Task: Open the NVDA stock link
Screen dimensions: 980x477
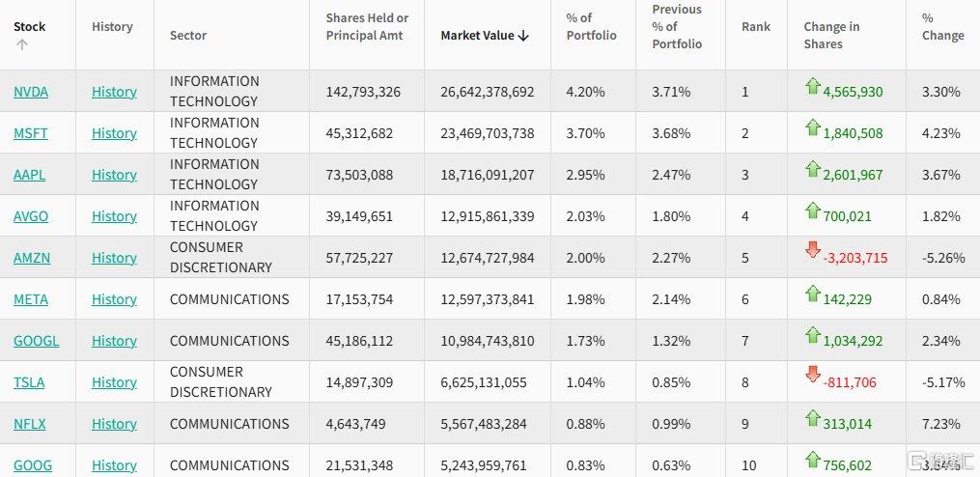Action: coord(31,92)
